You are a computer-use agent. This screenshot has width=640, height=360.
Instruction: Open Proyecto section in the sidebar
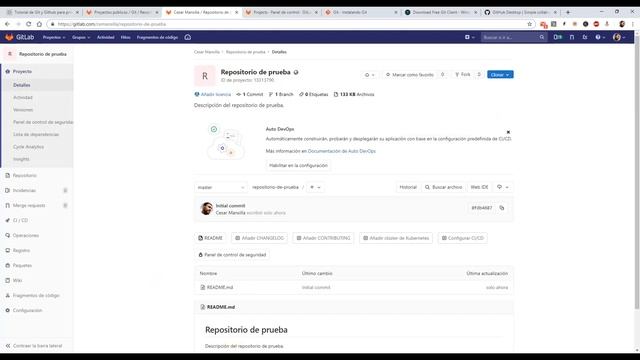tap(22, 71)
